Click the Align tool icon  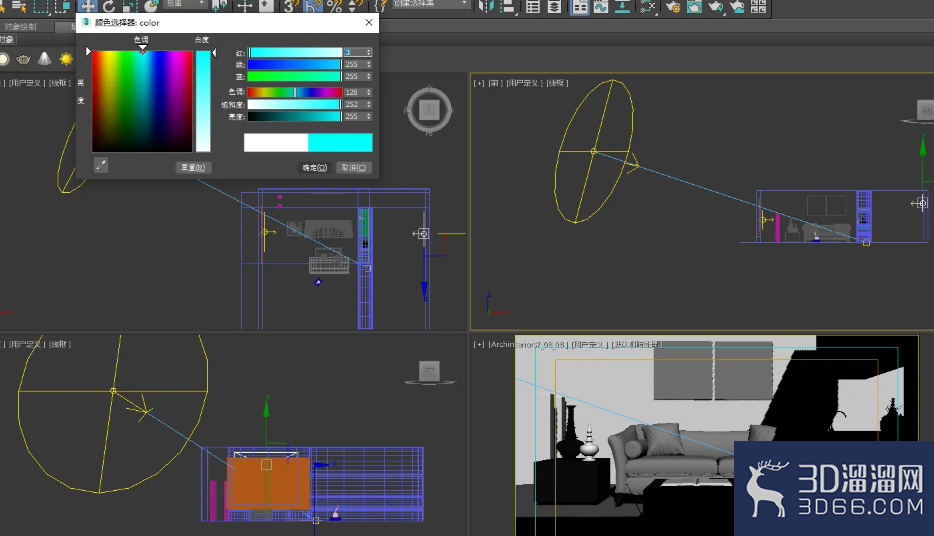point(508,6)
